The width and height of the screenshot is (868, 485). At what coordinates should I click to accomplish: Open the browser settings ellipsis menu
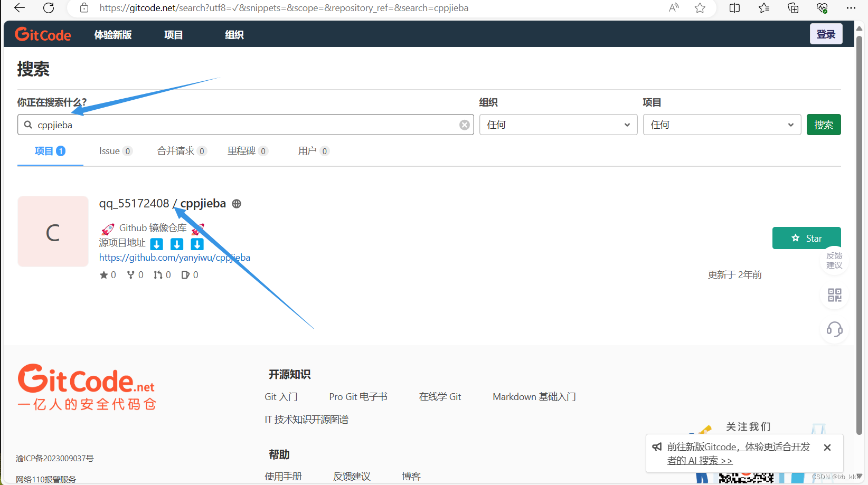tap(851, 8)
